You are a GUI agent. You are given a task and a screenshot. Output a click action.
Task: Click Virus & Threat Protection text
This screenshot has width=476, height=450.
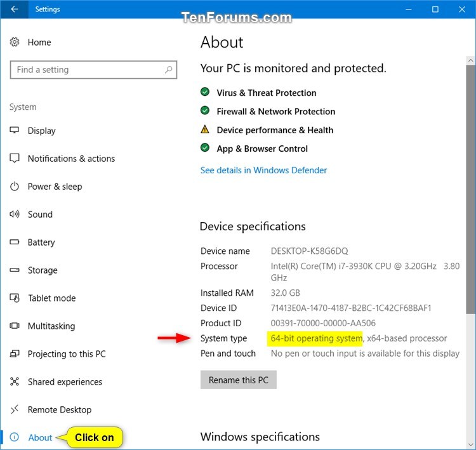click(x=266, y=93)
